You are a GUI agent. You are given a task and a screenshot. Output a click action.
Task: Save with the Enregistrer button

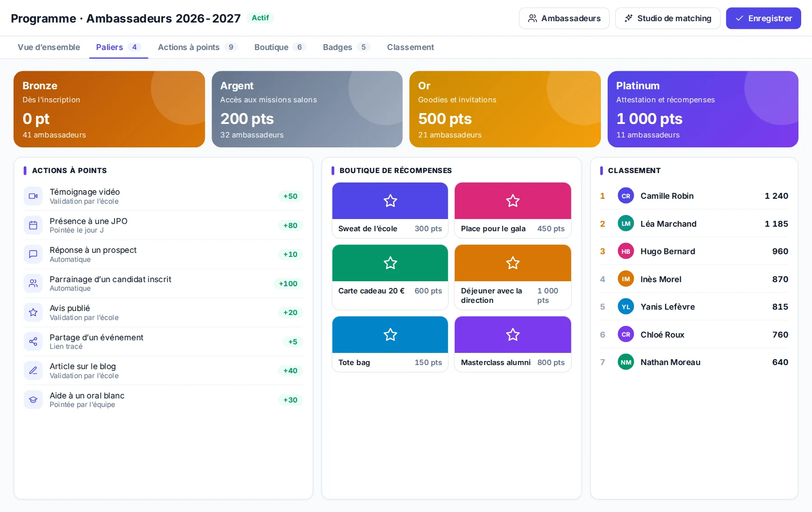(x=763, y=18)
